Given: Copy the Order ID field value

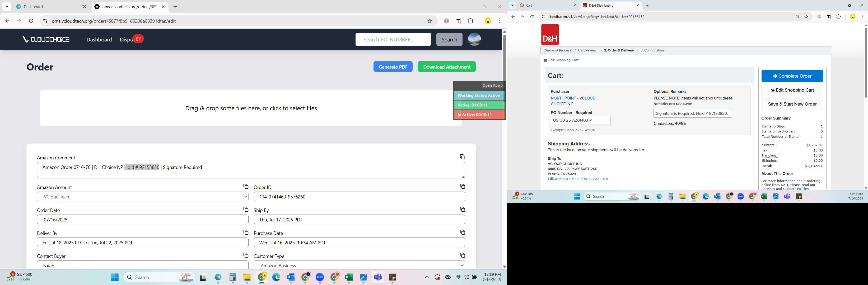Looking at the screenshot, I should 462,186.
